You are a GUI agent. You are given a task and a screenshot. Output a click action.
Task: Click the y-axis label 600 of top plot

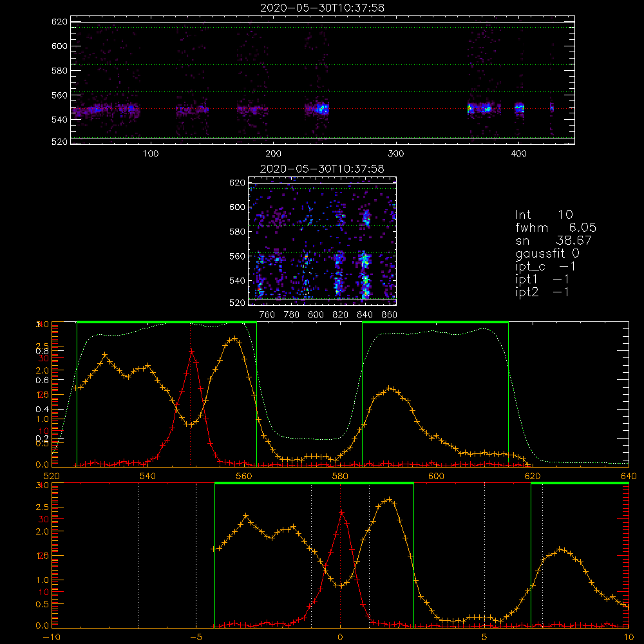point(59,46)
